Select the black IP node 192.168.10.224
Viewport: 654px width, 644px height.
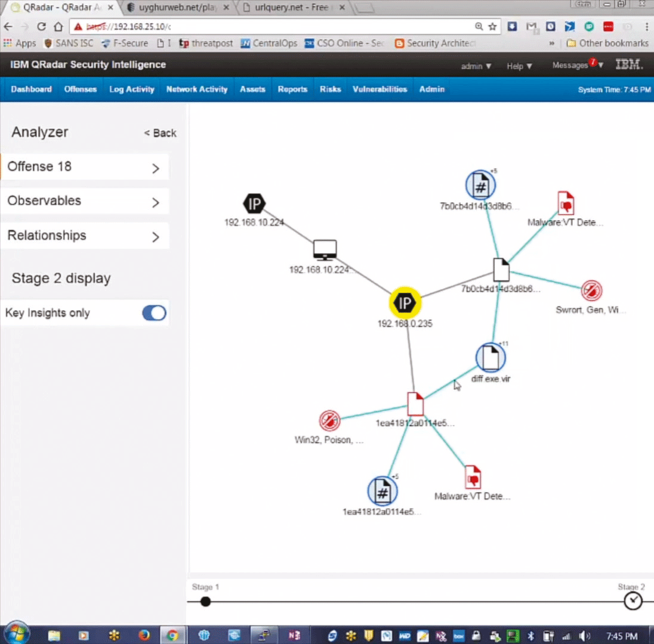point(254,204)
